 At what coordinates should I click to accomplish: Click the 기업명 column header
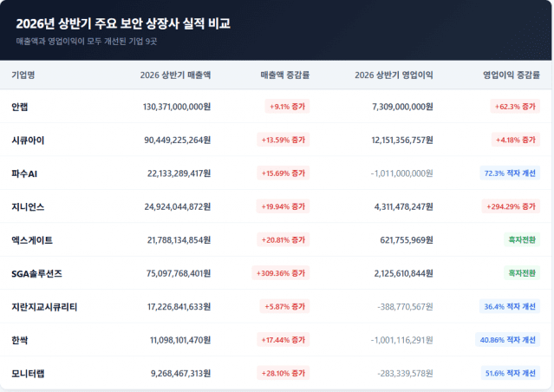(23, 75)
